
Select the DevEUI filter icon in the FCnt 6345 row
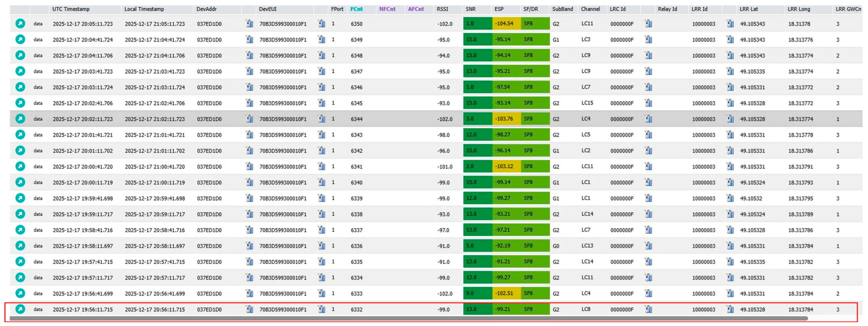click(321, 103)
